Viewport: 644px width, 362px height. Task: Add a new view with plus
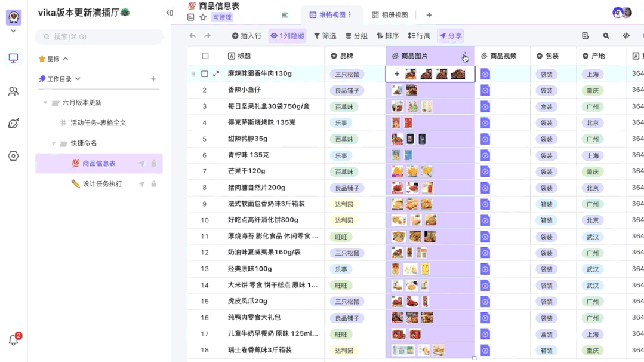point(429,15)
